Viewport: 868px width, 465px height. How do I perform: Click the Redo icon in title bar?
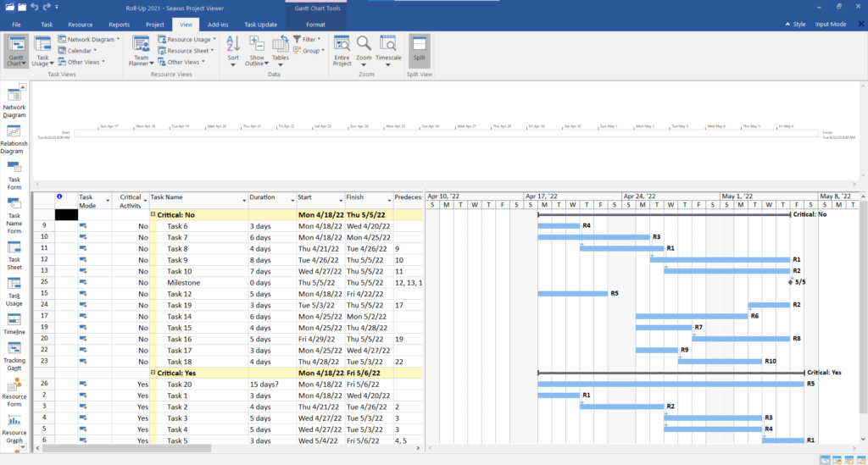pos(47,7)
